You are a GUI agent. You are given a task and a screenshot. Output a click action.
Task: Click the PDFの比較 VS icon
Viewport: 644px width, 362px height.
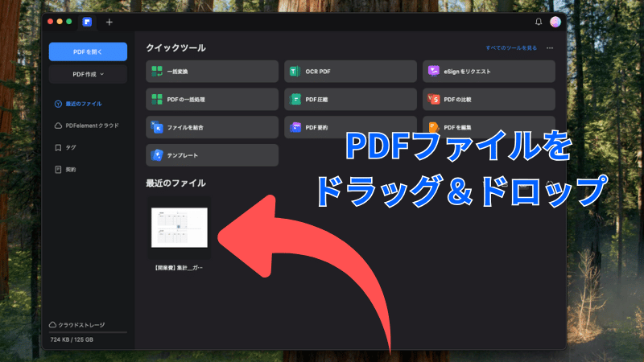click(x=434, y=99)
